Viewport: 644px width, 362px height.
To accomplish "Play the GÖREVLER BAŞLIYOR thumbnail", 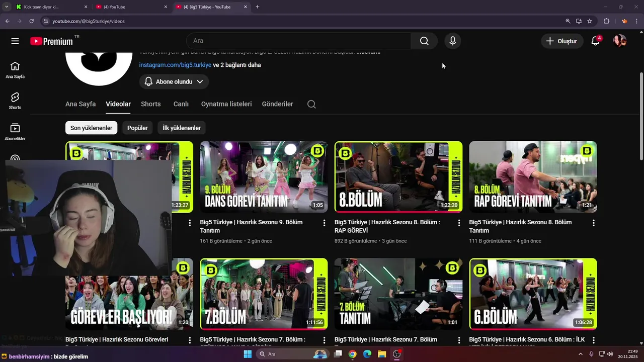I will (x=129, y=302).
